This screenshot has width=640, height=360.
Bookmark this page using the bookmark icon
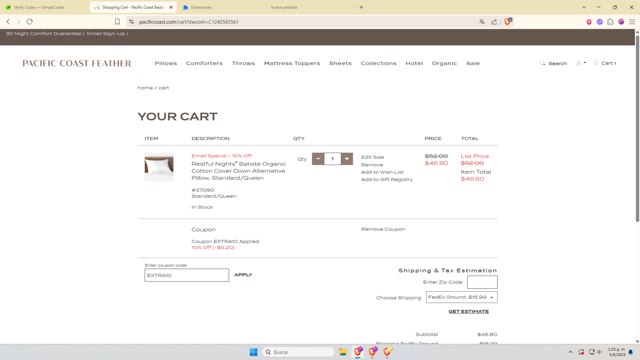point(117,22)
